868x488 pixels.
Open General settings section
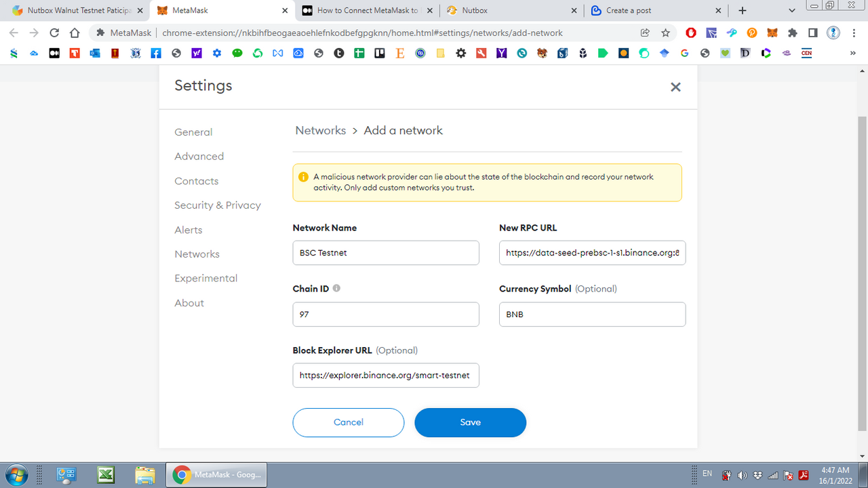(x=193, y=132)
